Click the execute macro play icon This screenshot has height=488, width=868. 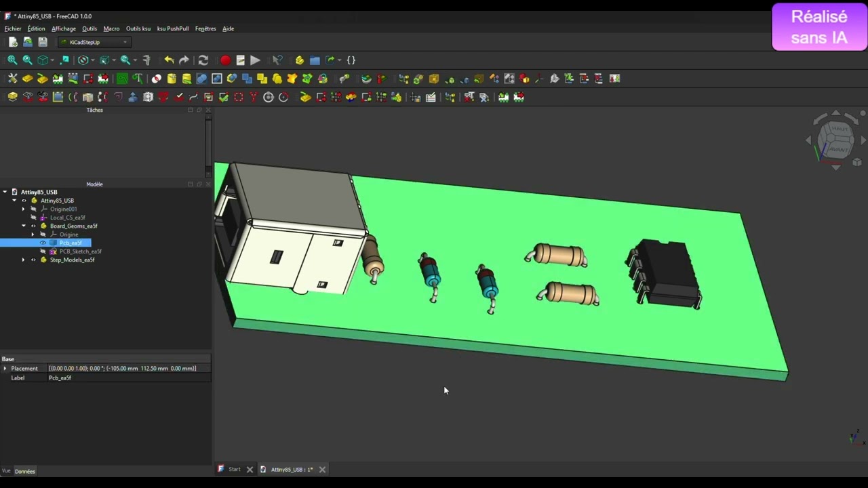coord(255,60)
